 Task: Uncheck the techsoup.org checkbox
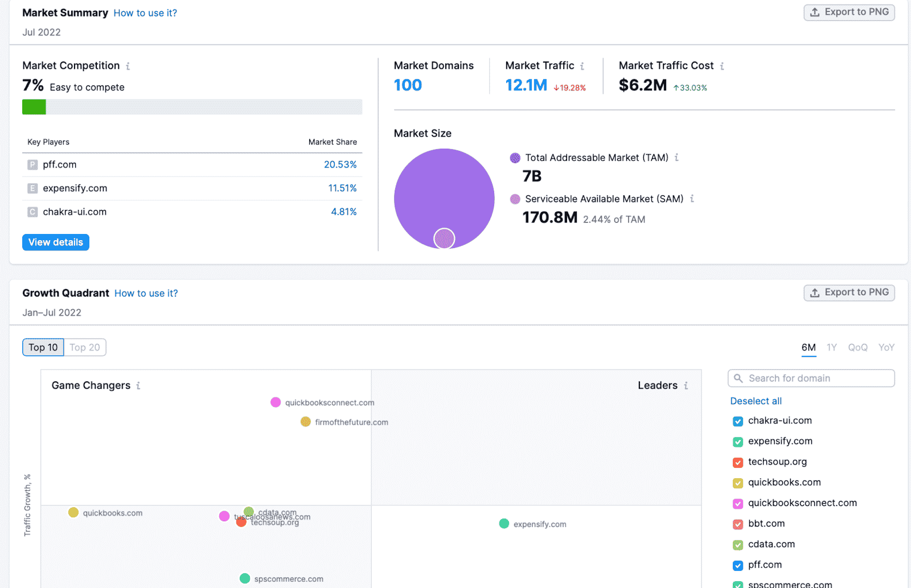[x=738, y=462]
